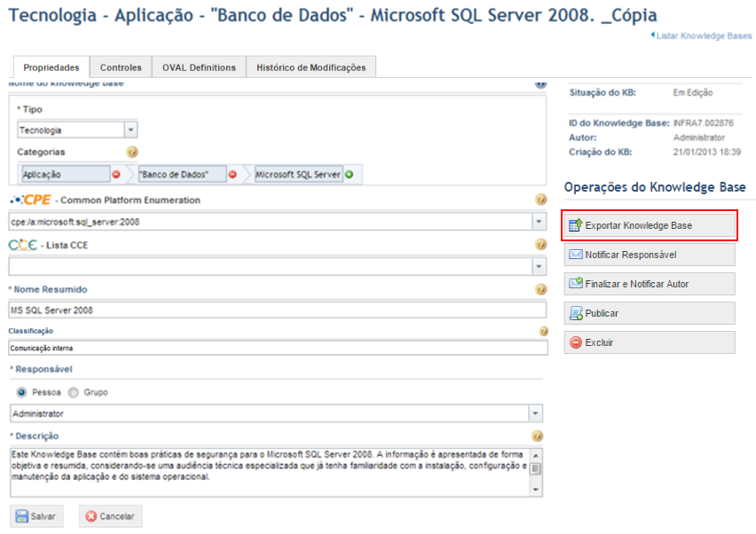Follow the Listar Knowledge Bases link
This screenshot has width=756, height=534.
pyautogui.click(x=704, y=35)
